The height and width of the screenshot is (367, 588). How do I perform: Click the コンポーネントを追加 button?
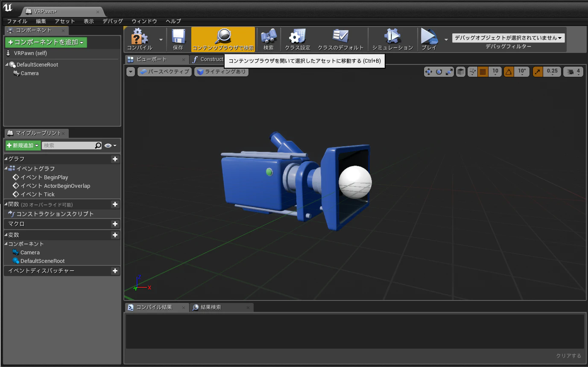[x=46, y=42]
